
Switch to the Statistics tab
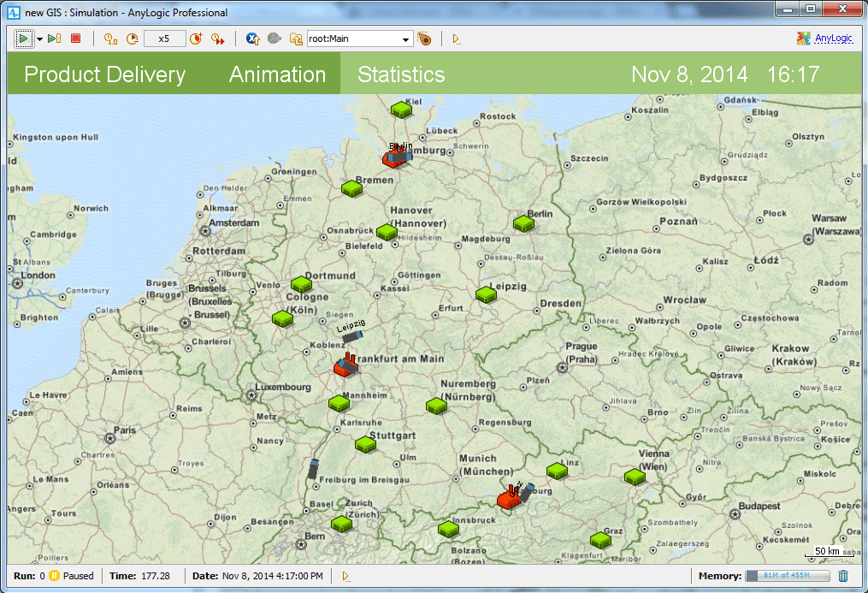[x=401, y=74]
